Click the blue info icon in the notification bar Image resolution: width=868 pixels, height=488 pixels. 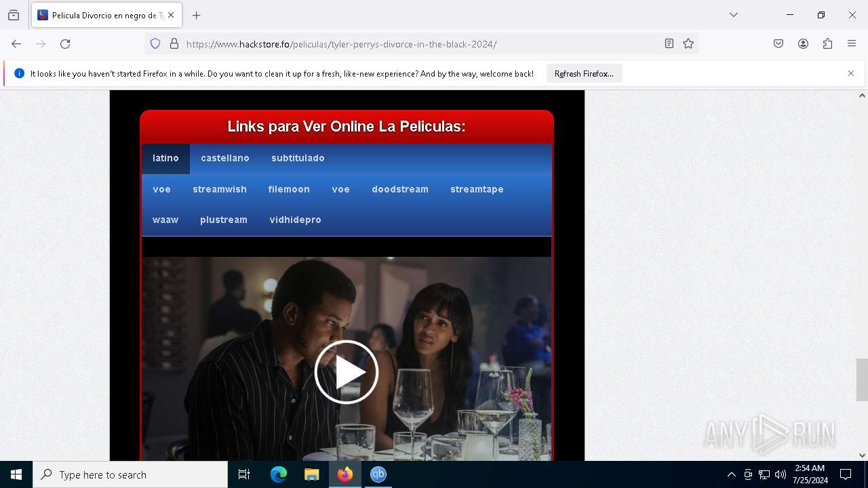pos(19,73)
